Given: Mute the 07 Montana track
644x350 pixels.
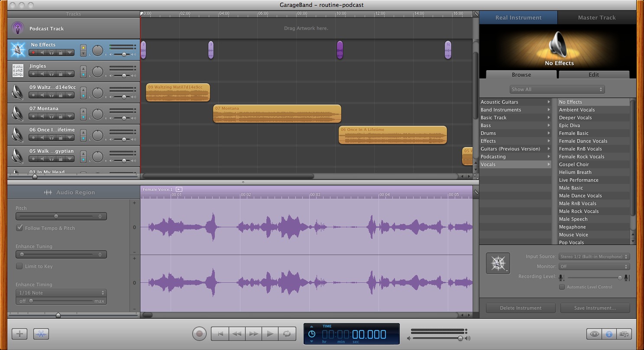Looking at the screenshot, I should pos(42,116).
